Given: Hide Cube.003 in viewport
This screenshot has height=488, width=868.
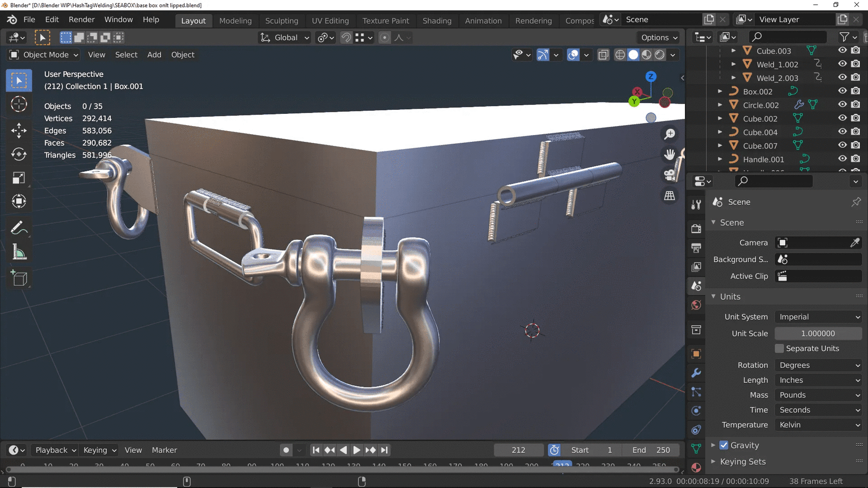Looking at the screenshot, I should click(842, 50).
